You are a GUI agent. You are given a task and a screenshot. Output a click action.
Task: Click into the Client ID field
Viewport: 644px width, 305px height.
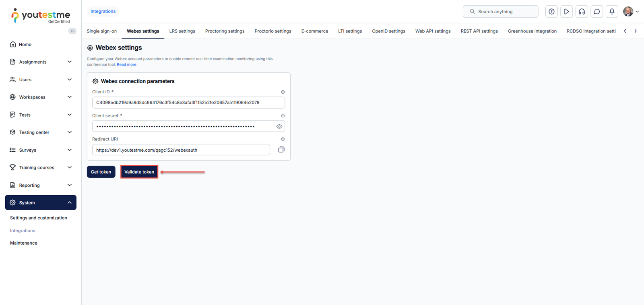pos(188,103)
